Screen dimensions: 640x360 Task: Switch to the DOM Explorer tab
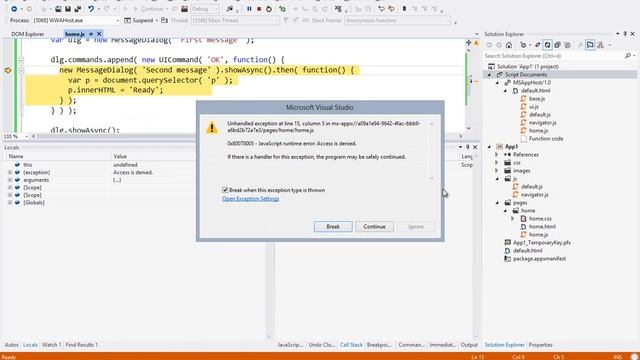28,34
